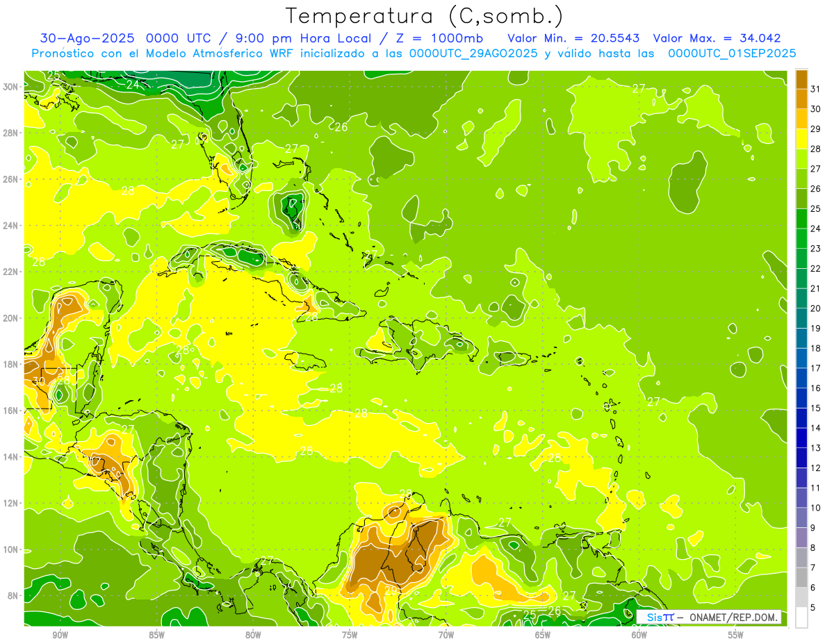Screen dimensions: 834x644
Task: Click the 14N latitude axis label
Action: (x=11, y=457)
